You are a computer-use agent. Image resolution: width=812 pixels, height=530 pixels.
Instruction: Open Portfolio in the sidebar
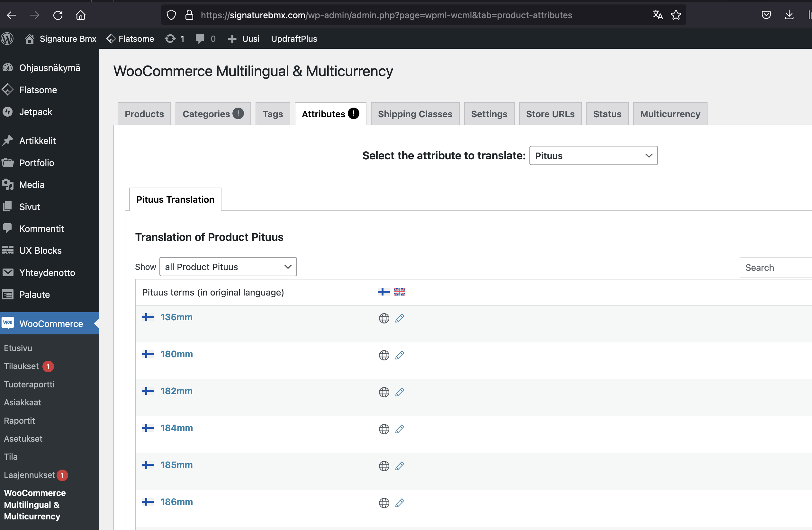click(x=50, y=163)
